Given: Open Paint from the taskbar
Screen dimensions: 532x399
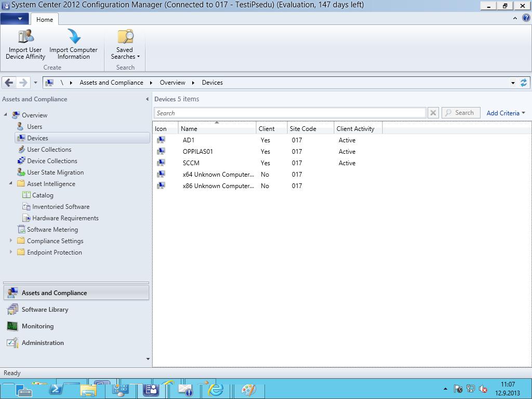Looking at the screenshot, I should 248,390.
